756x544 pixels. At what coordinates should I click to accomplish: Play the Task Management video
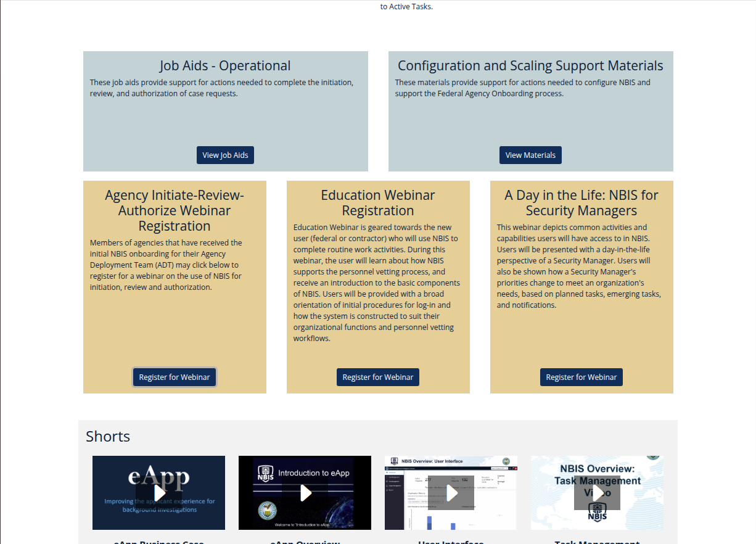(x=597, y=493)
